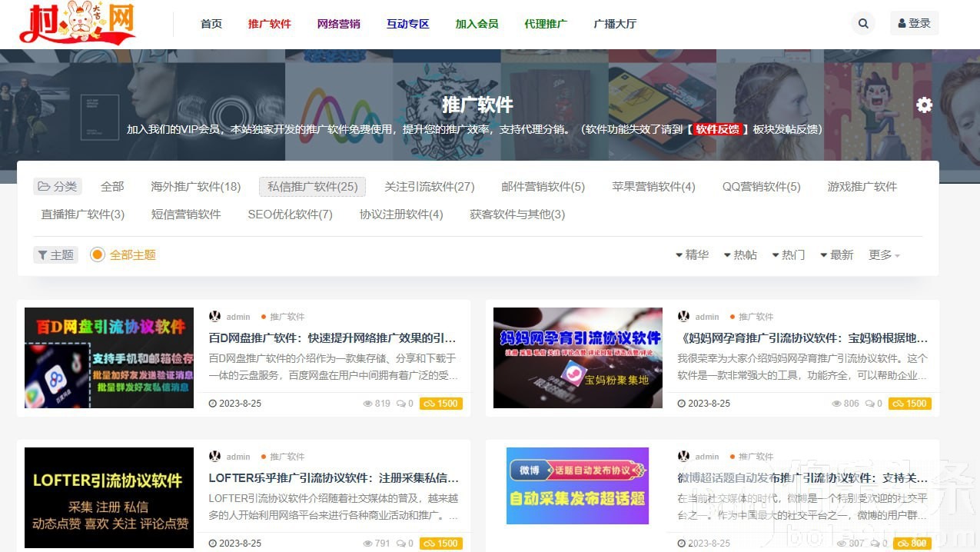Click the 1500 points badge on 百D网盘 post
The height and width of the screenshot is (552, 980).
440,404
